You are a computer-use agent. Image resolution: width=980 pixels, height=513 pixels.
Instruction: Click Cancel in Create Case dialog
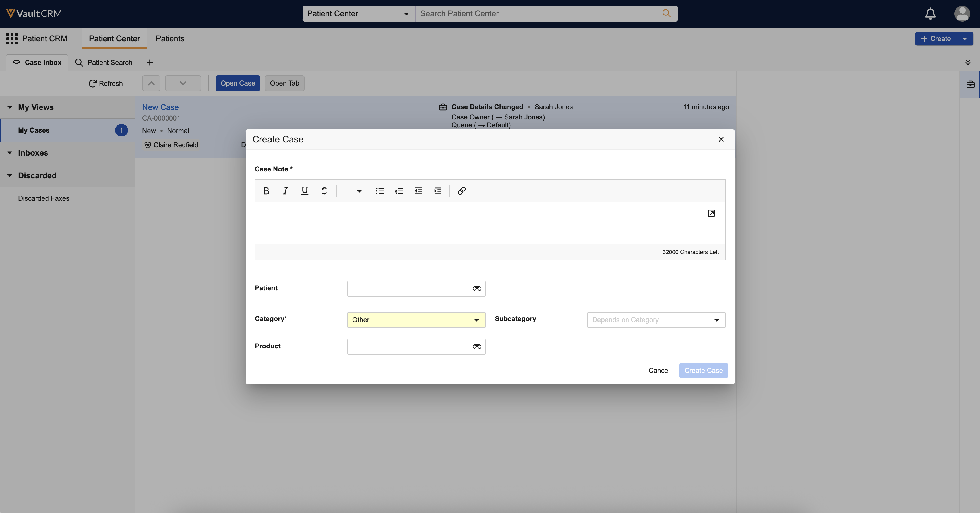tap(659, 371)
